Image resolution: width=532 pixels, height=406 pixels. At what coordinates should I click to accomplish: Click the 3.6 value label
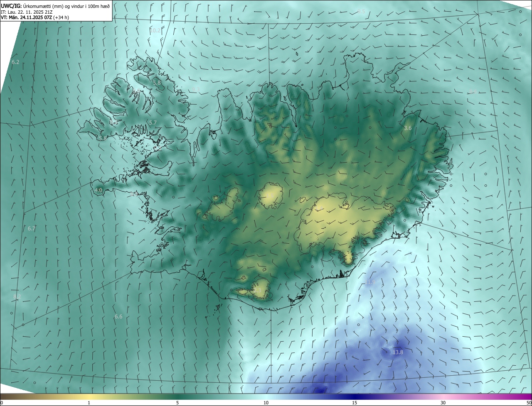tap(408, 128)
